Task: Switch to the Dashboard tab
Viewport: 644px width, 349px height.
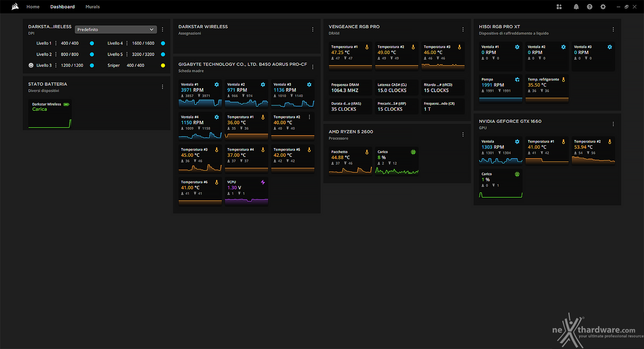Action: [62, 7]
